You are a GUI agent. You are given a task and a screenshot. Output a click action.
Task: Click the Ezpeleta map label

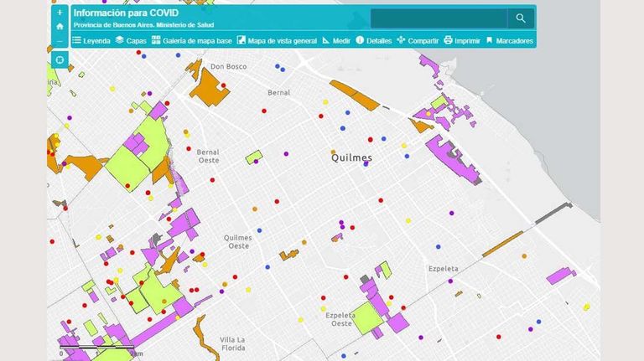tap(443, 269)
